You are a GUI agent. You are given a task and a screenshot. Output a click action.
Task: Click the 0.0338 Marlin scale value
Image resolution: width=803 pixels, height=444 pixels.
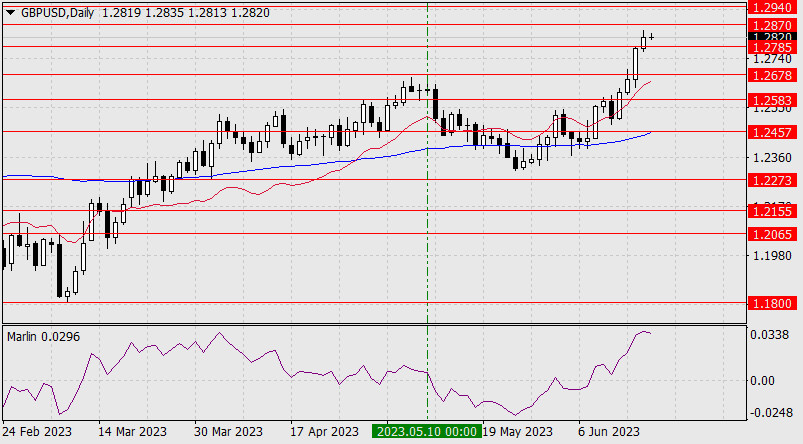[x=770, y=335]
